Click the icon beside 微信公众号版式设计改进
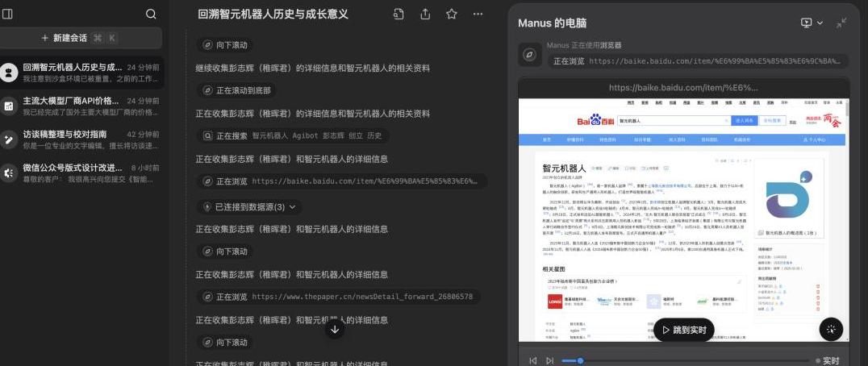Viewport: 868px width, 366px height. coord(8,173)
